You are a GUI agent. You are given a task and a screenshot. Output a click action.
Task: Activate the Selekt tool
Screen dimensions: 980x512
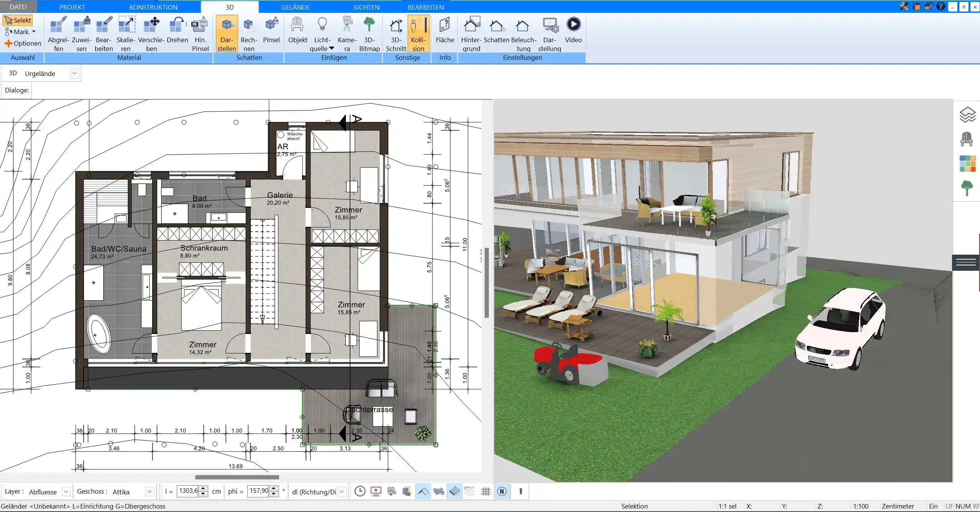(x=18, y=20)
